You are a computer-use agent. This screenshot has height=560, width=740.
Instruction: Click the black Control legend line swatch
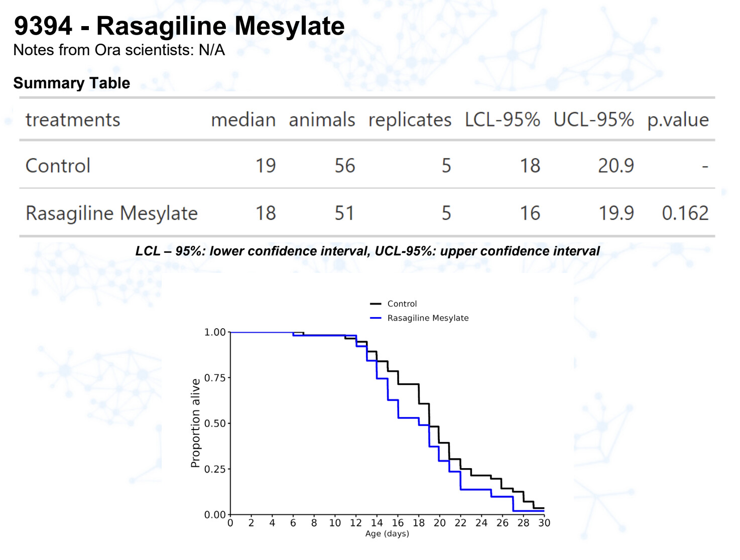(x=376, y=304)
